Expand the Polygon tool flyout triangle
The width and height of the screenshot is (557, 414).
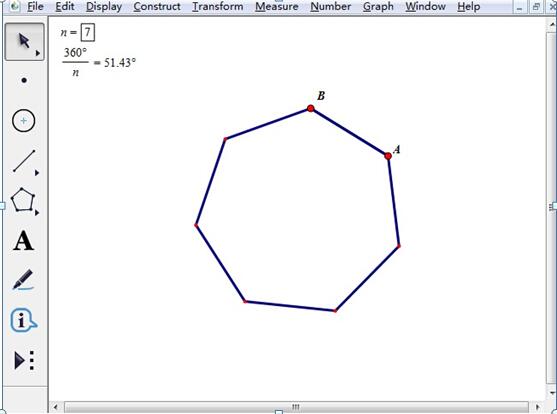pos(37,213)
